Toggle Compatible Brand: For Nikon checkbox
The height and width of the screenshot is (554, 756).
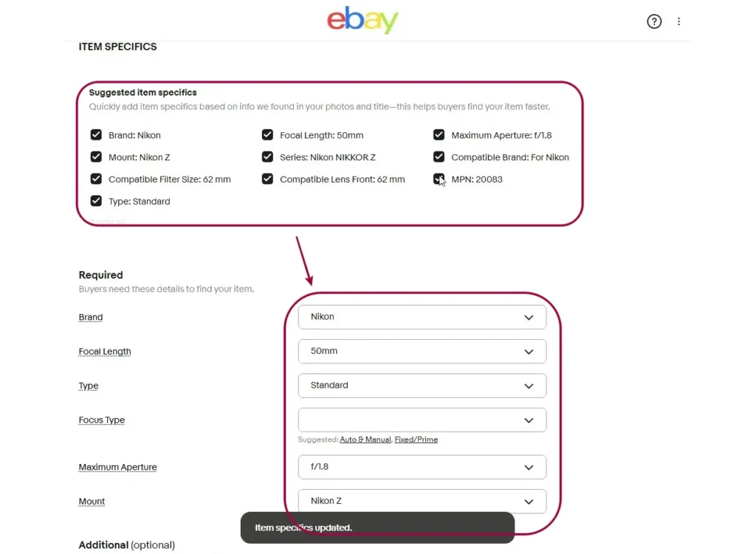[439, 157]
